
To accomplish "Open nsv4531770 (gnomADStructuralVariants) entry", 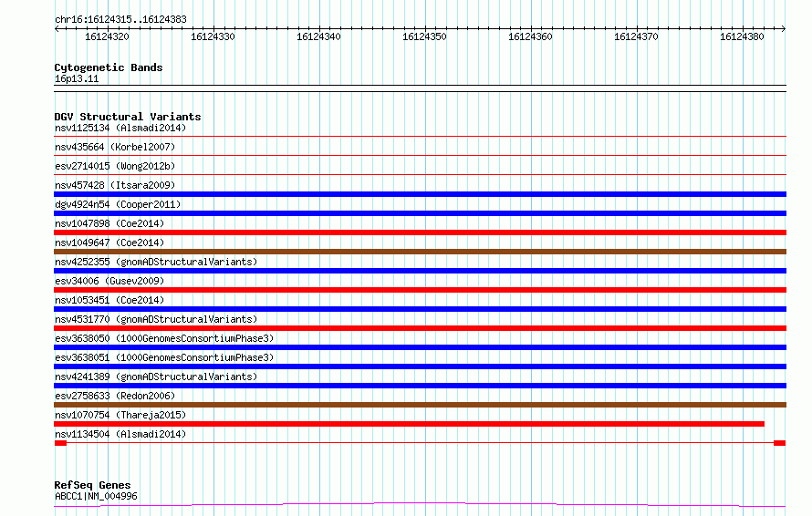I will [156, 319].
